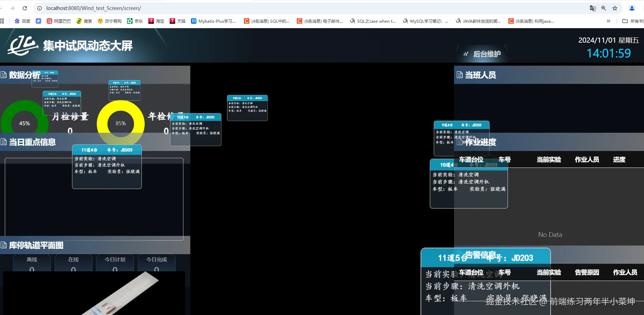Viewport: 644px width, 315px height.
Task: Click the document icon beside 当班人员
Action: click(460, 75)
